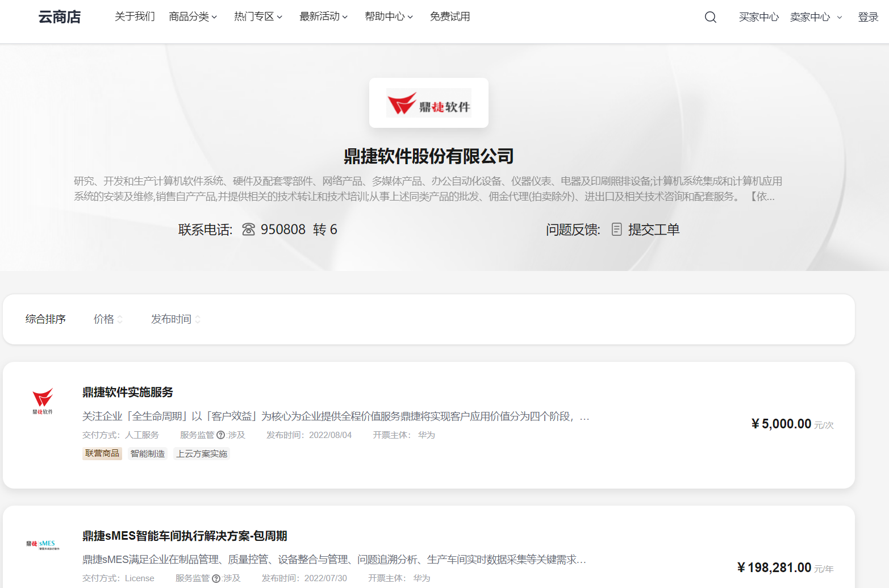Image resolution: width=889 pixels, height=588 pixels.
Task: Click 交付方式: License text
Action: tap(118, 578)
